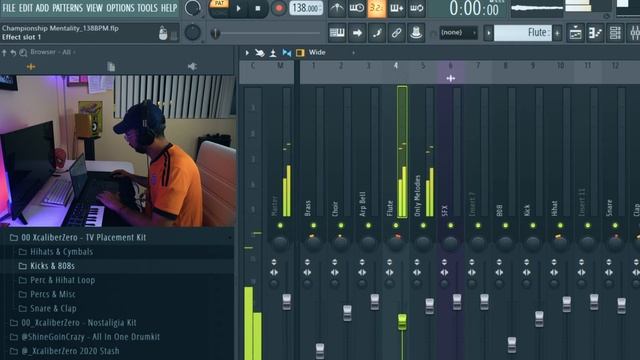Toggle typing keyboard to piano icon
The image size is (640, 360).
(x=337, y=33)
